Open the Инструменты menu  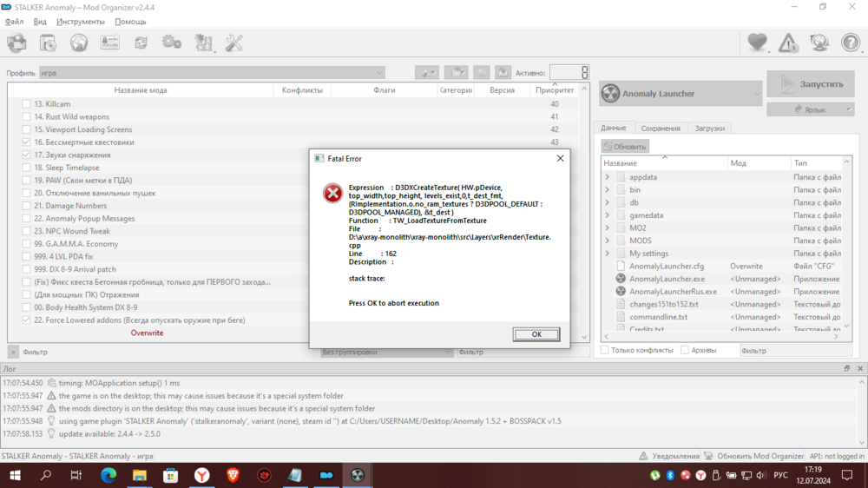click(x=80, y=21)
